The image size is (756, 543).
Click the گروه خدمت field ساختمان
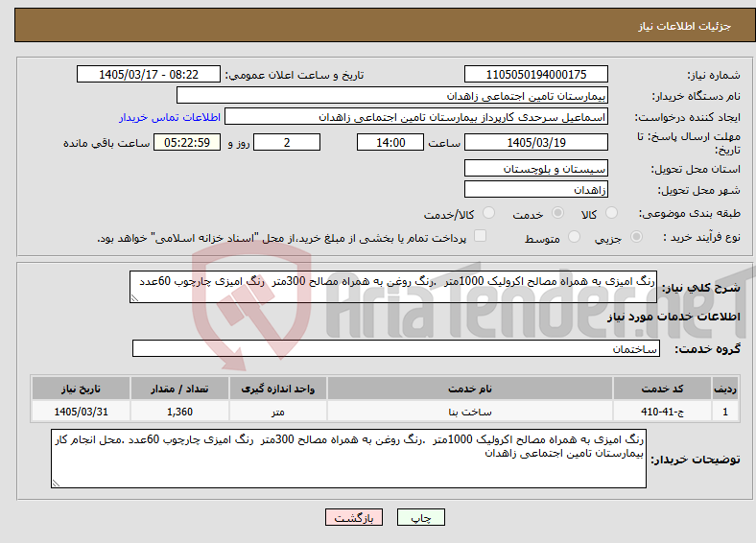pyautogui.click(x=396, y=348)
